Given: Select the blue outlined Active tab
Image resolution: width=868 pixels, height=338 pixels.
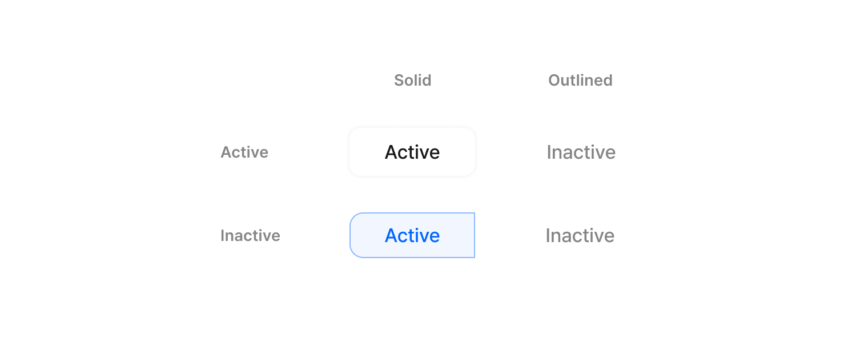Looking at the screenshot, I should pyautogui.click(x=412, y=235).
